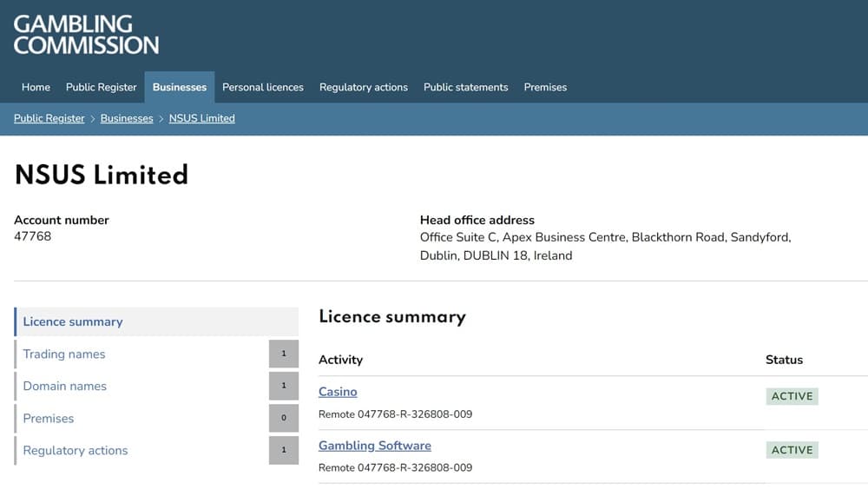Image resolution: width=868 pixels, height=490 pixels.
Task: Select the Businesses navigation tab
Action: 180,87
